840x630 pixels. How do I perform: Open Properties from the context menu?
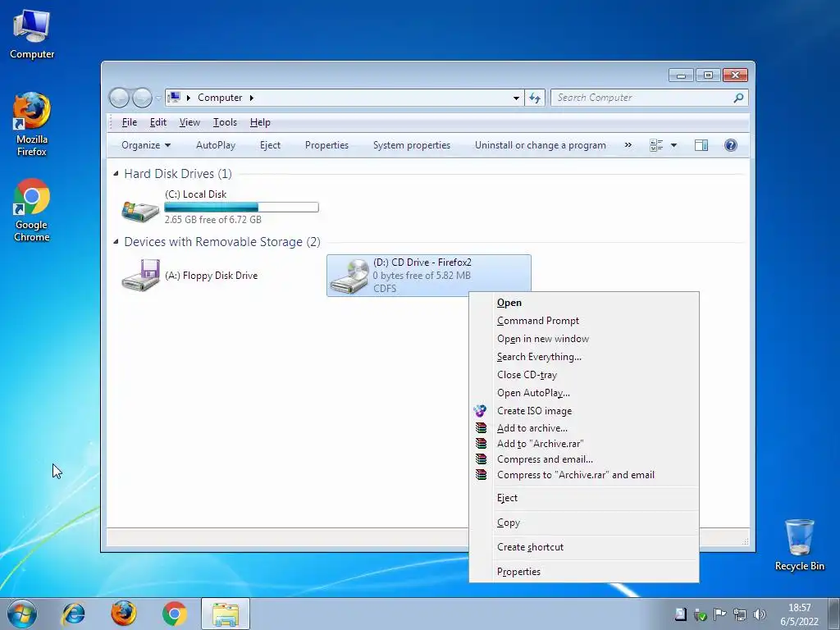coord(584,572)
